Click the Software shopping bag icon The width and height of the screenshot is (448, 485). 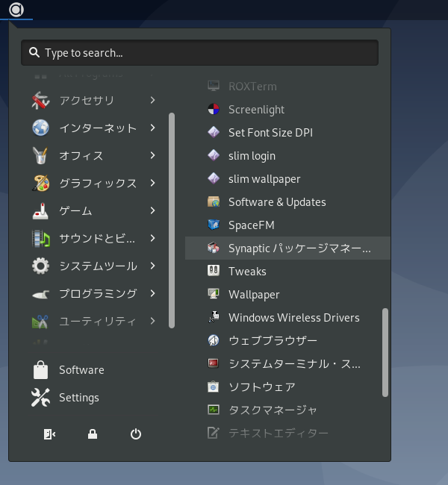click(x=40, y=370)
